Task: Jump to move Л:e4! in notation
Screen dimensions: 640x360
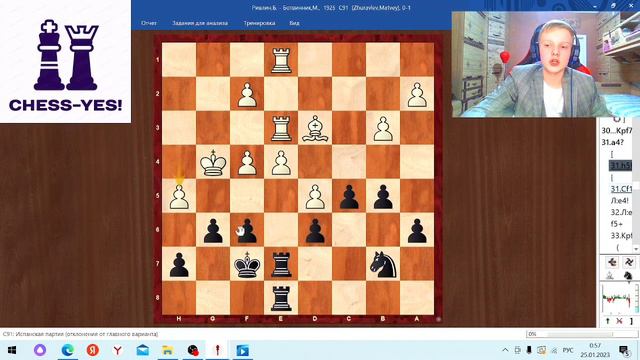Action: [620, 201]
